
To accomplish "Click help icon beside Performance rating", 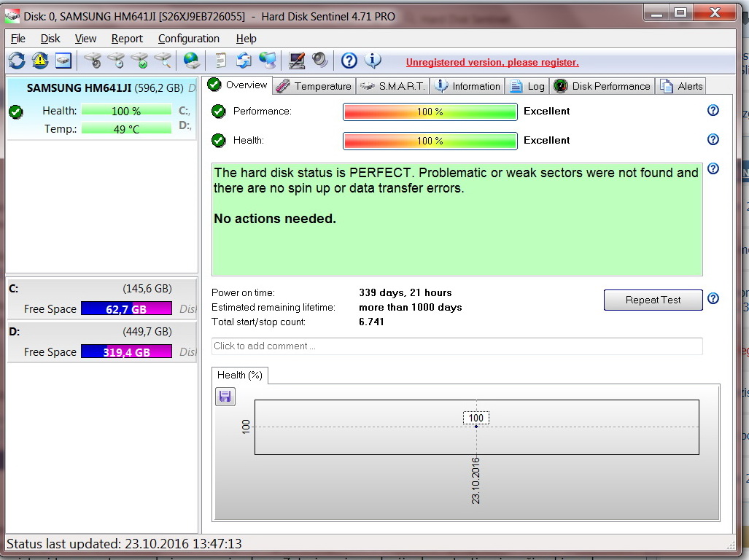I will [713, 111].
